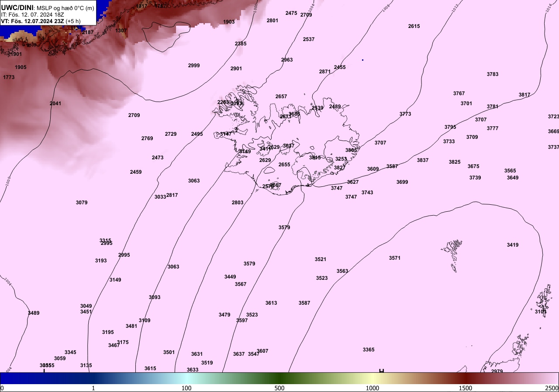Click the height value 2657 north of Iceland
The height and width of the screenshot is (392, 559).
pyautogui.click(x=281, y=96)
